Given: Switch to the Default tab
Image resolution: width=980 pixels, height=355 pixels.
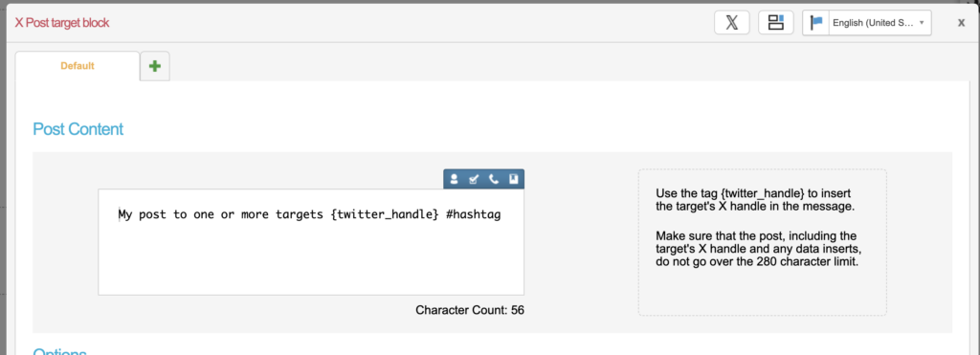Looking at the screenshot, I should click(78, 66).
